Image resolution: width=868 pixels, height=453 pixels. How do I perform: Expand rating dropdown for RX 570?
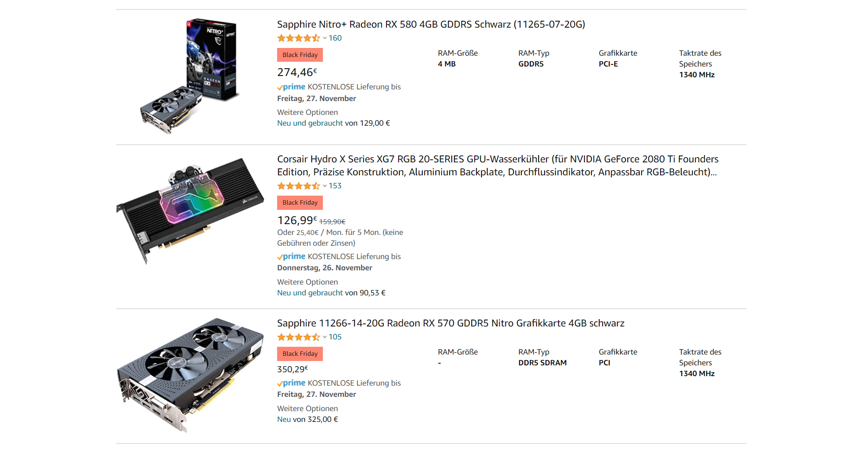pos(325,337)
